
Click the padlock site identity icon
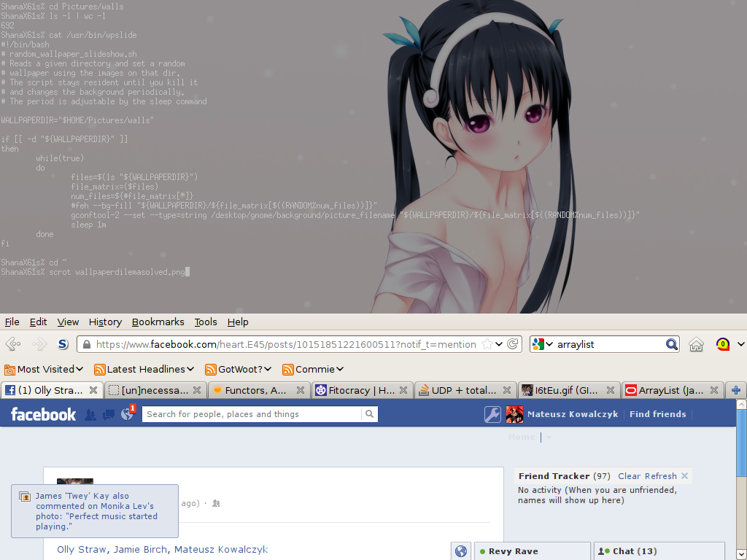pyautogui.click(x=87, y=344)
